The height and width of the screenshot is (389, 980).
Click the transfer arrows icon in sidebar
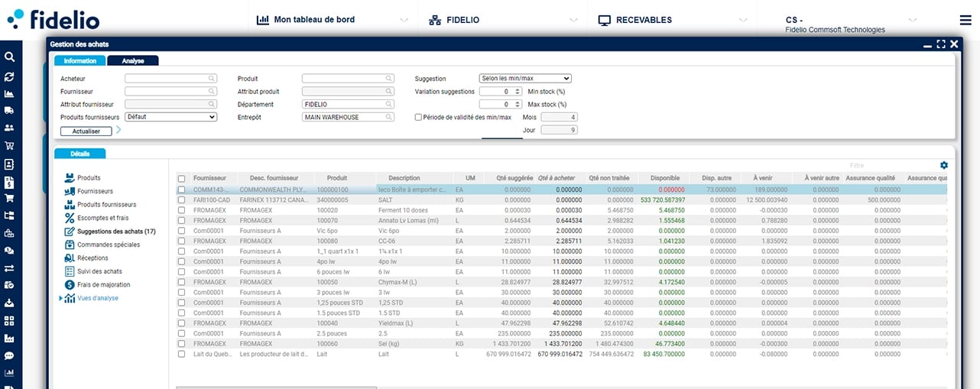click(9, 268)
